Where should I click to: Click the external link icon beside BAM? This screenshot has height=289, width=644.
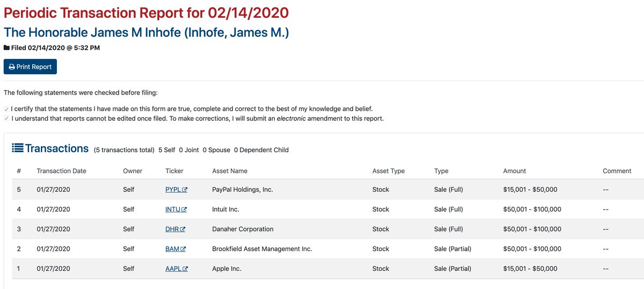tap(183, 249)
